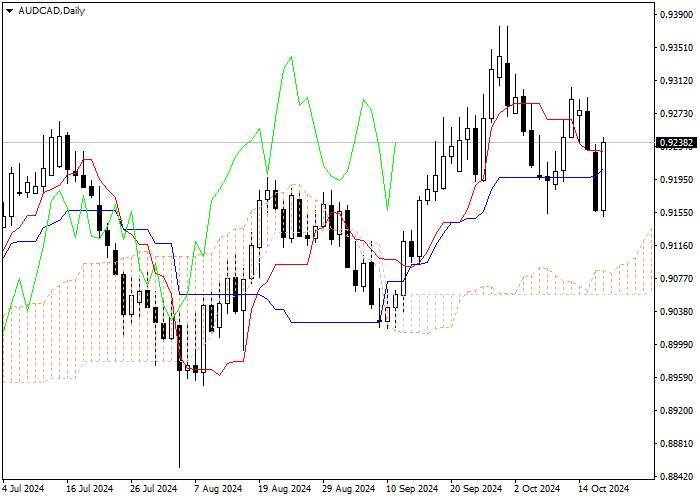Click the 0.91950 price axis label
Viewport: 700px width, 500px height.
tap(676, 179)
